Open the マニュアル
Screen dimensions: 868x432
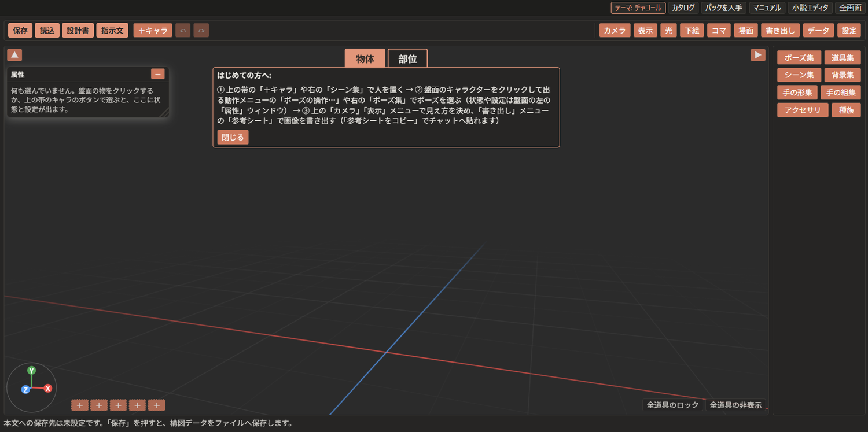(767, 8)
